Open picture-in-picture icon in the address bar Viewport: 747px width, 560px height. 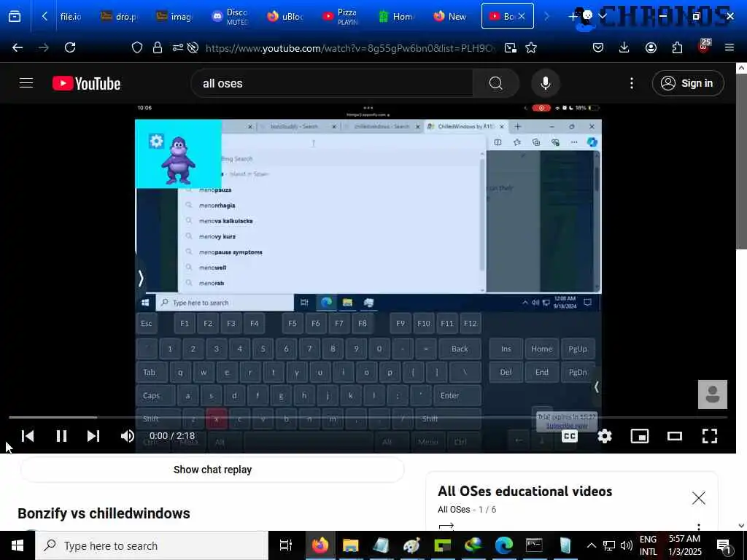[x=510, y=47]
